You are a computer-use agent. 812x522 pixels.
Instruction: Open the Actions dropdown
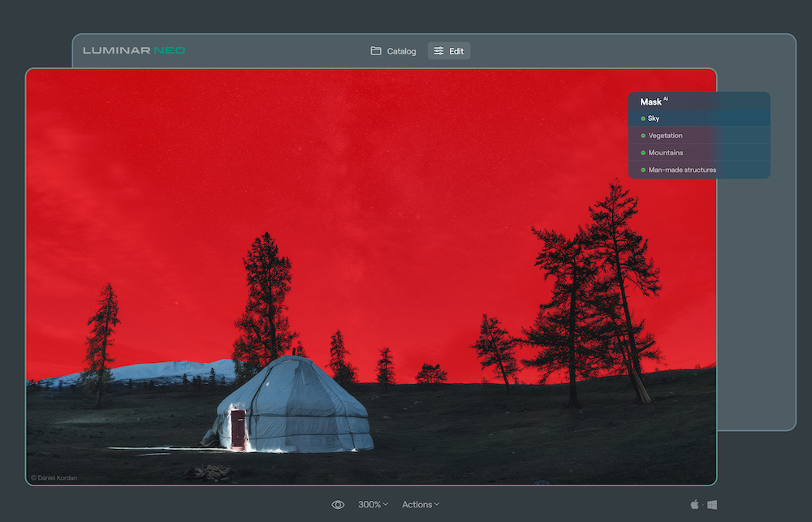coord(420,504)
